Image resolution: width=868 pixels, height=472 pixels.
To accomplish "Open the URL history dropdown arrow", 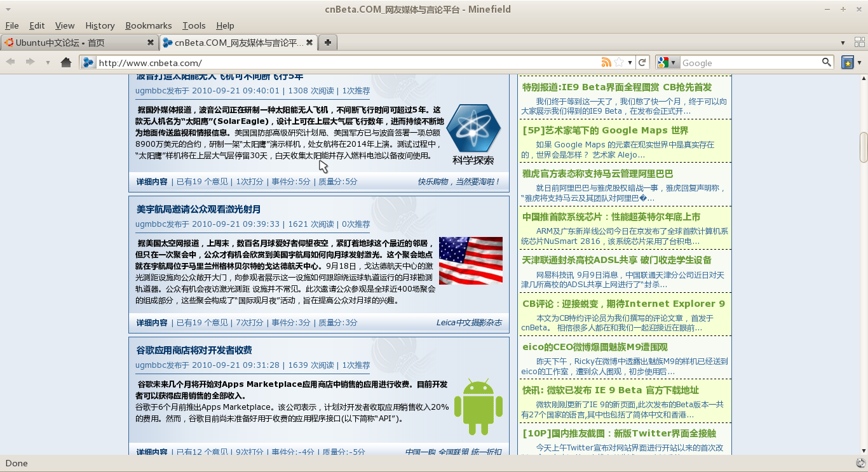I will coord(630,63).
